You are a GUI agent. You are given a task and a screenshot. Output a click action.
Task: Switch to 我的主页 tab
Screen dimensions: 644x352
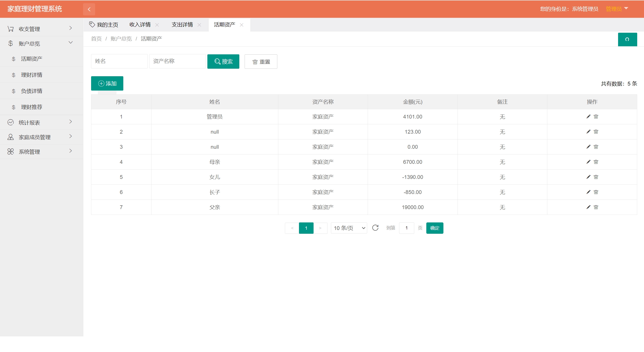(x=104, y=25)
